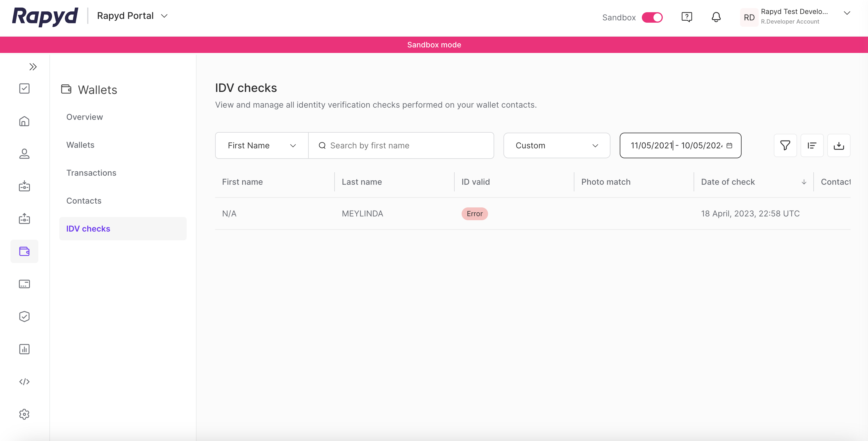The width and height of the screenshot is (868, 441).
Task: Go to Transactions in Wallets menu
Action: coord(91,173)
